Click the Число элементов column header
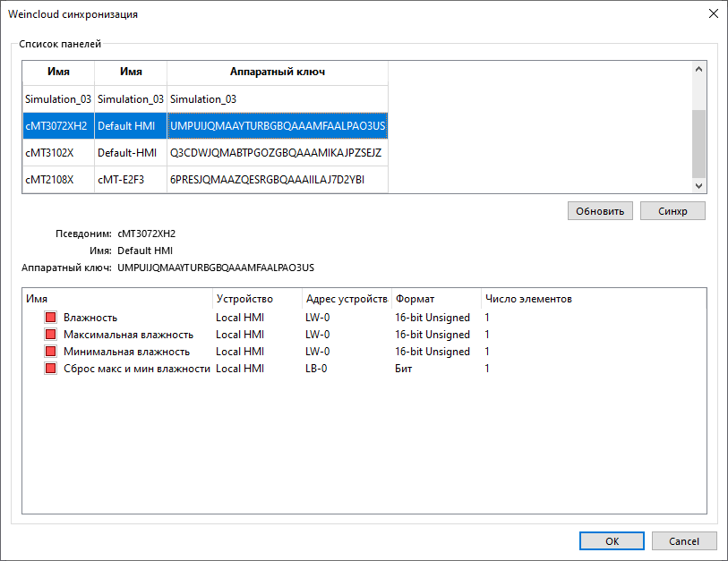This screenshot has height=561, width=728. coord(527,299)
